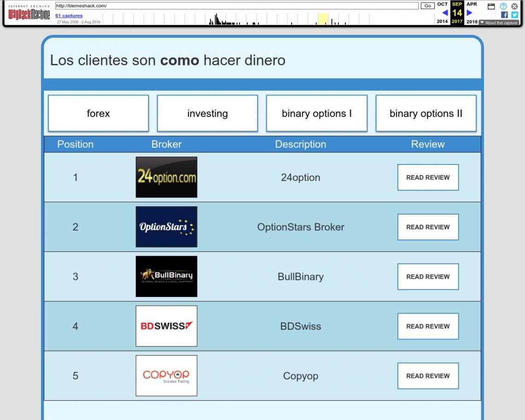Go to previous capture with left arrow
525x420 pixels.
[x=445, y=13]
